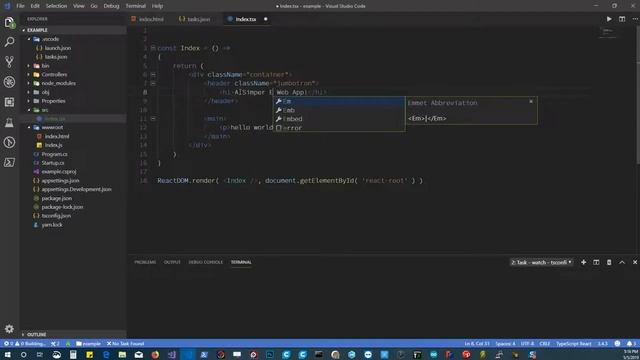Maximize the panel with up chevron
This screenshot has width=640, height=360.
[622, 262]
